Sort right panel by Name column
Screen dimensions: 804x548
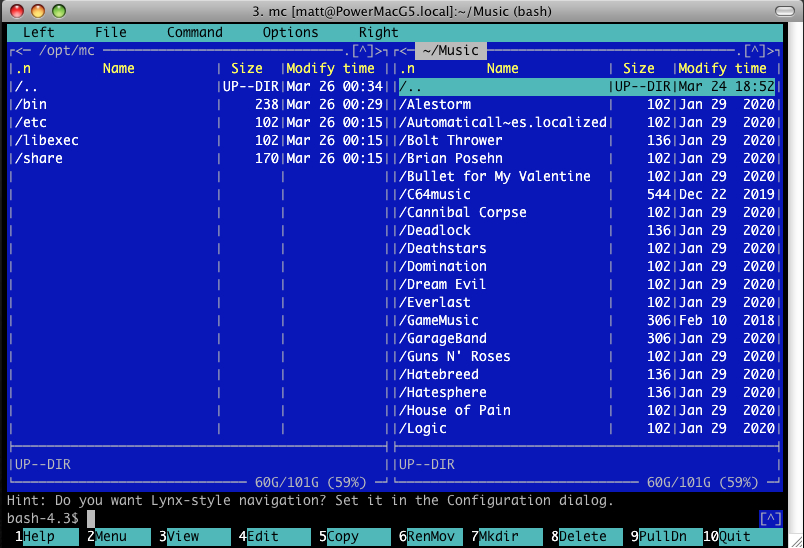click(502, 69)
